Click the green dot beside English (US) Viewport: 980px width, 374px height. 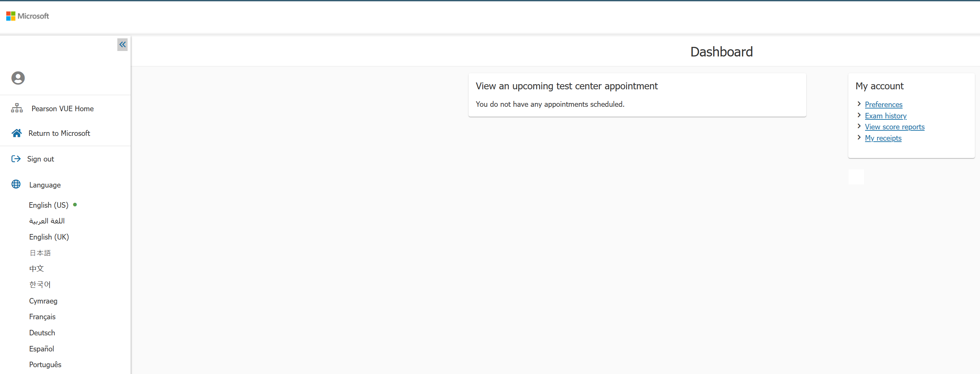[75, 204]
